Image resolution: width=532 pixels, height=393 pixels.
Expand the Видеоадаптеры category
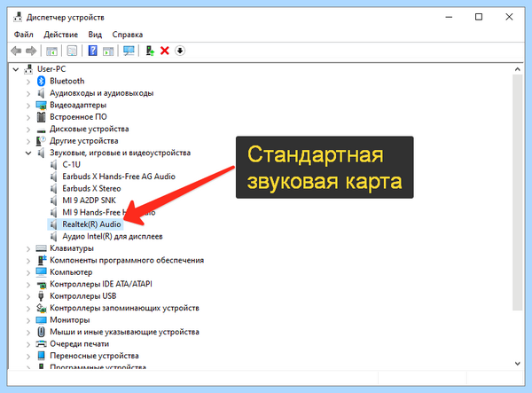point(28,106)
